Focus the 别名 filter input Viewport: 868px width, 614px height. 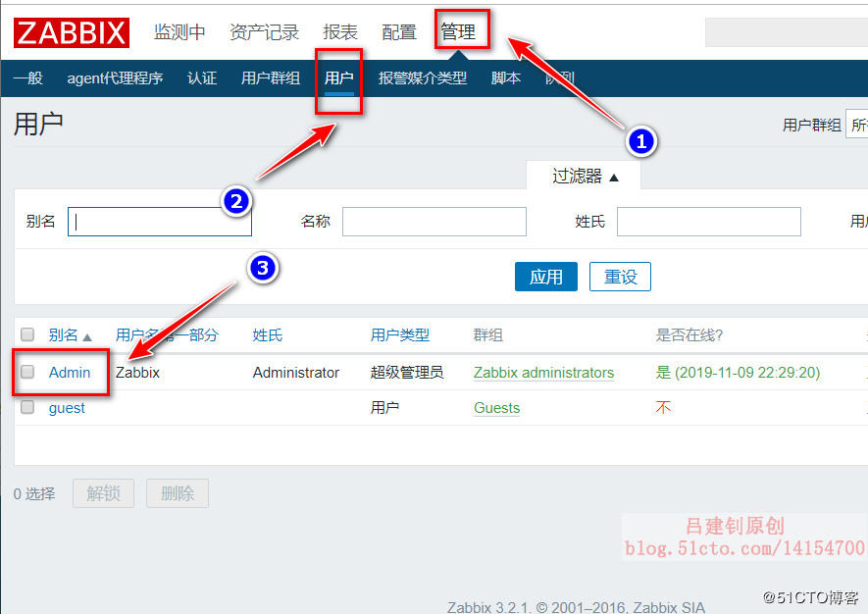pyautogui.click(x=160, y=222)
